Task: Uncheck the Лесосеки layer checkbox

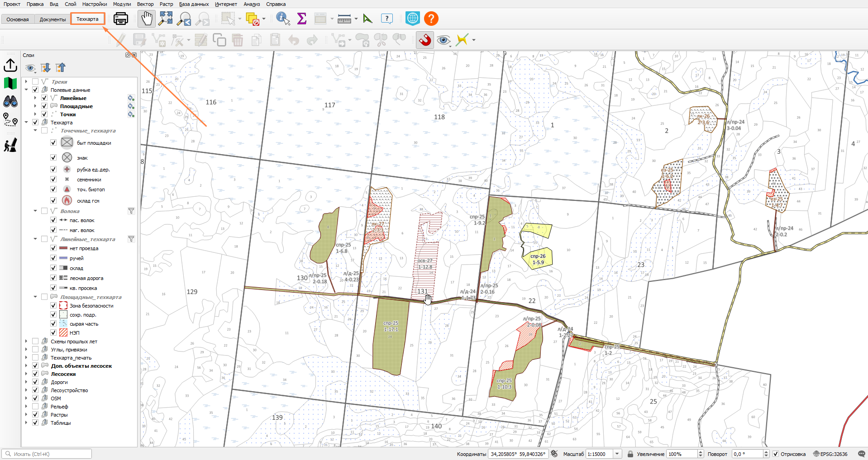Action: tap(35, 374)
